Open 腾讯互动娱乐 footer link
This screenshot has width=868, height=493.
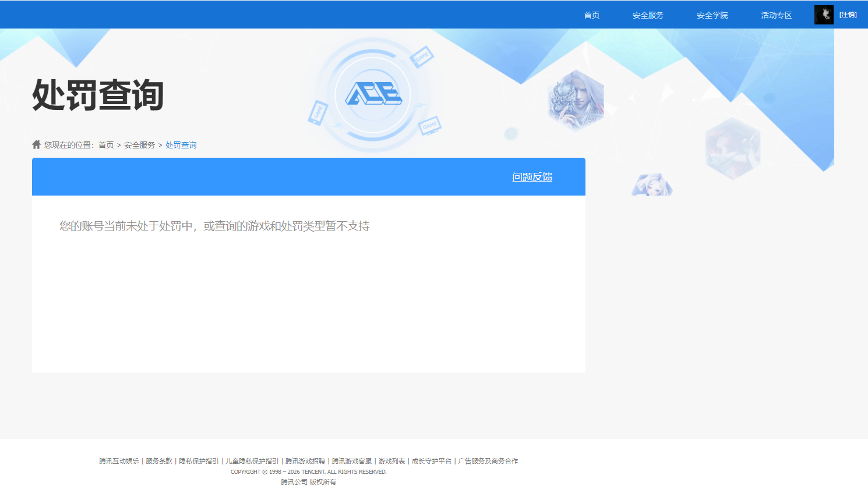119,461
